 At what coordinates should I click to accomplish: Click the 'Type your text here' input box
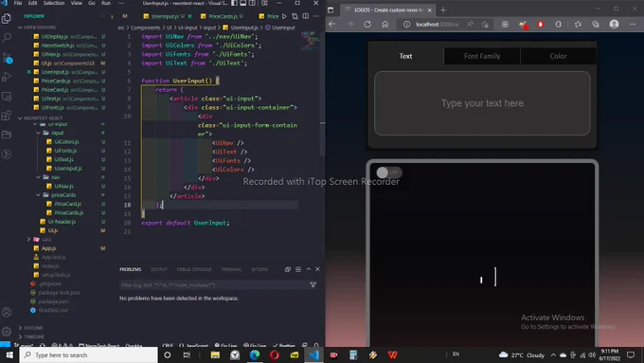482,103
